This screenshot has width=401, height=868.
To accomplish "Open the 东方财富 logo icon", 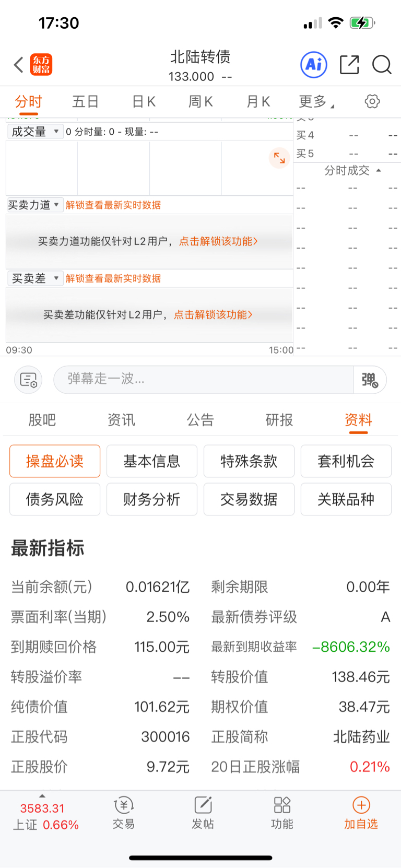I will coord(41,65).
